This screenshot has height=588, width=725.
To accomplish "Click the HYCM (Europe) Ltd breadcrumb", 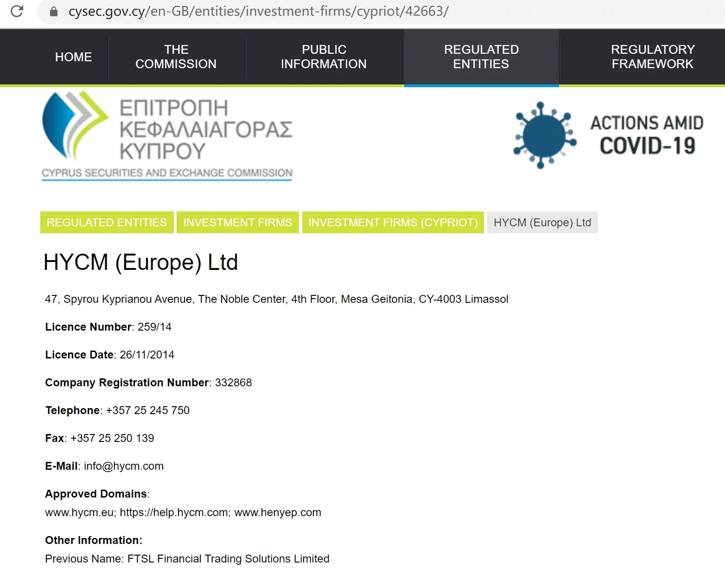I will pyautogui.click(x=542, y=223).
